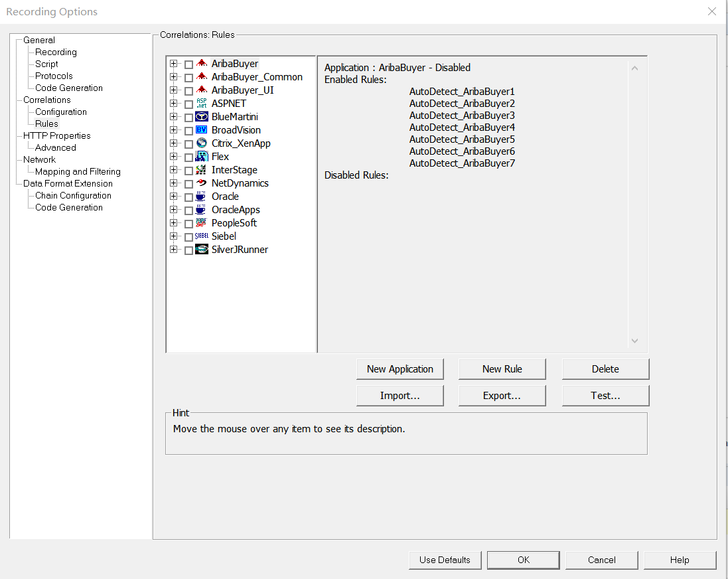Enable the Oracle checkbox
728x579 pixels.
(188, 197)
